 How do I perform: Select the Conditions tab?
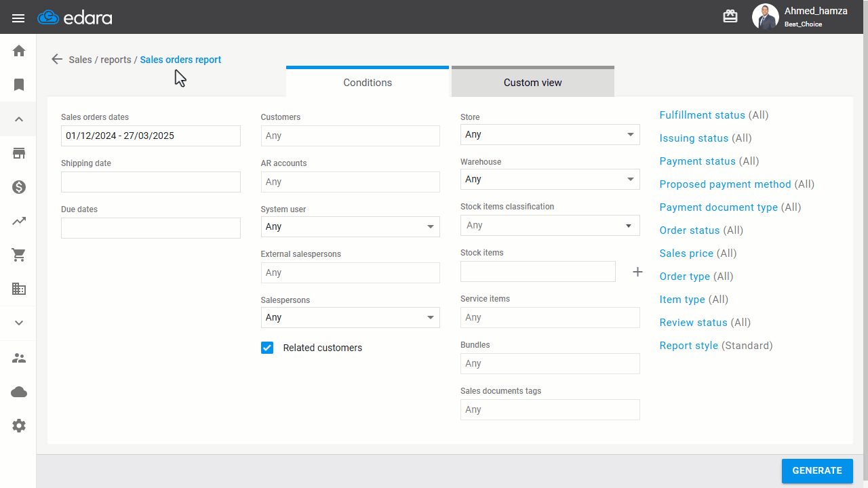click(368, 83)
